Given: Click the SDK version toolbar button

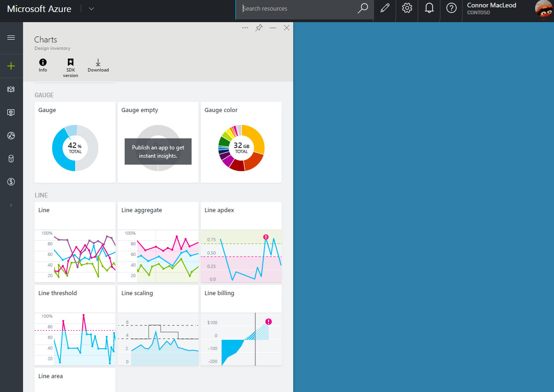Looking at the screenshot, I should click(70, 68).
